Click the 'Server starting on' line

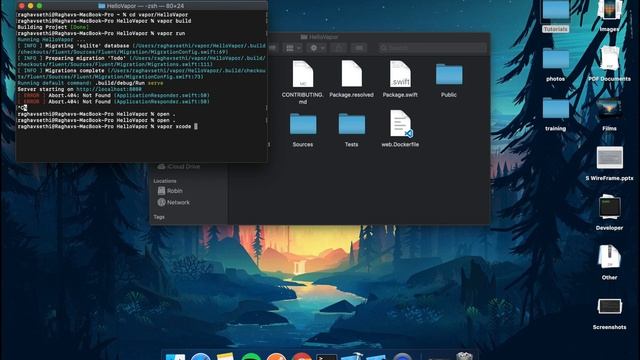pyautogui.click(x=80, y=89)
